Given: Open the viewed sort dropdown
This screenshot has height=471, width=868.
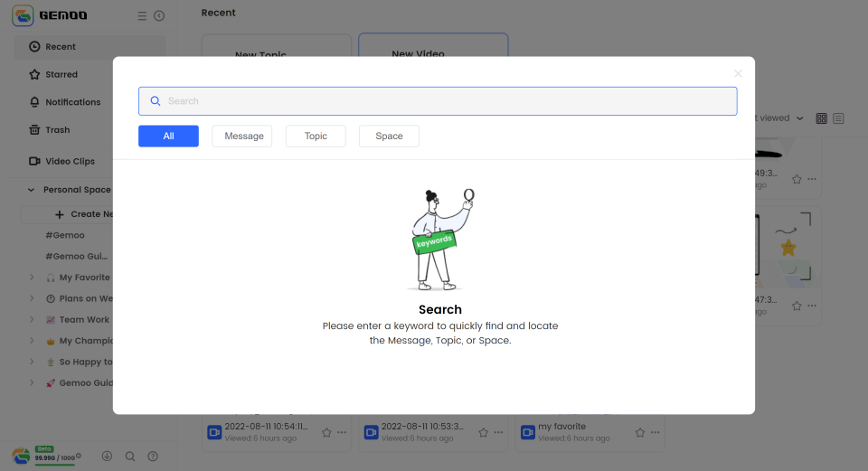Looking at the screenshot, I should click(780, 118).
